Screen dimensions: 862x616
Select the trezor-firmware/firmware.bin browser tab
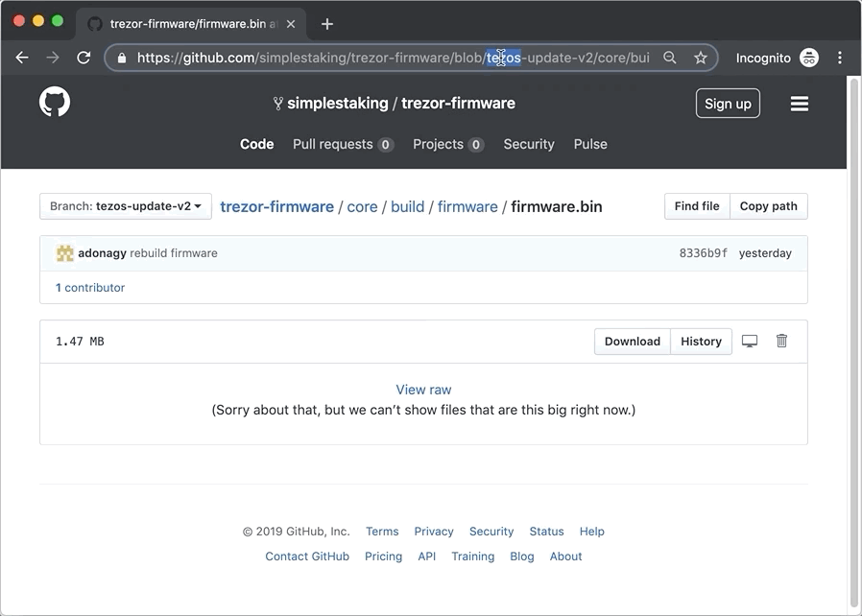[x=192, y=24]
